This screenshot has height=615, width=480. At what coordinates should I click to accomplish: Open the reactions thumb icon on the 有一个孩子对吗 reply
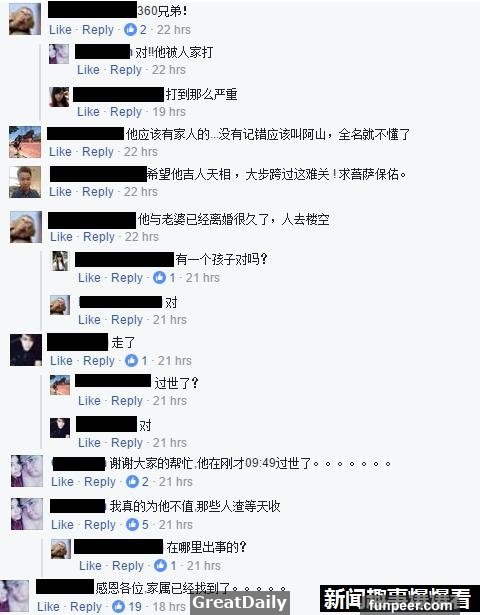click(x=160, y=278)
